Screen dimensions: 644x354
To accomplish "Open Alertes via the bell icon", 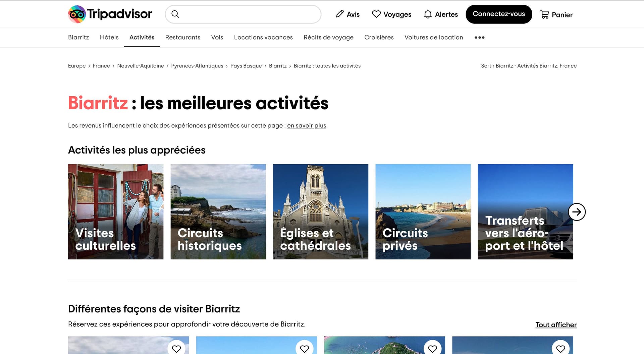I will (427, 14).
